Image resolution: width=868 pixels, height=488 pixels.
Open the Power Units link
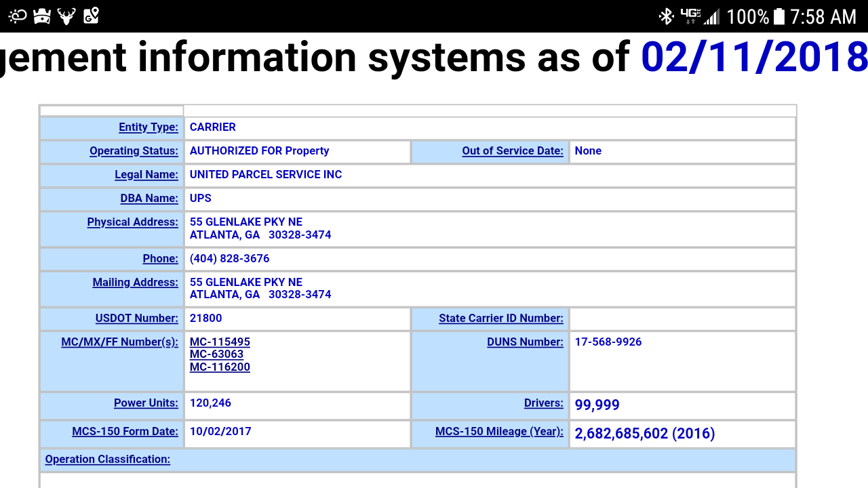click(146, 403)
